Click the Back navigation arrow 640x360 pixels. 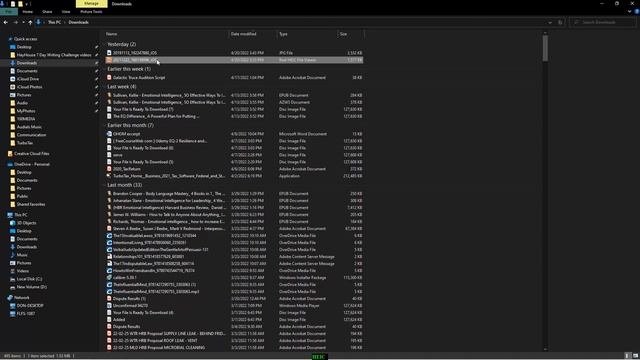tap(6, 22)
